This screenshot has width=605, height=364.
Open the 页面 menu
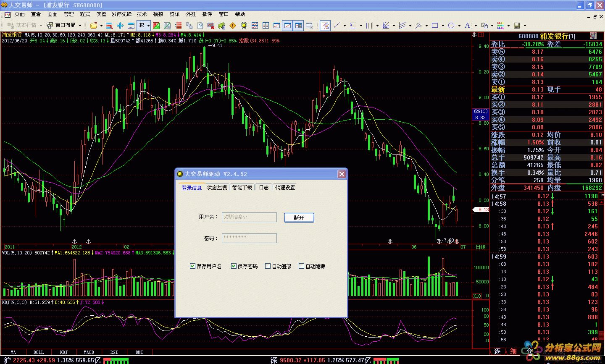click(20, 14)
